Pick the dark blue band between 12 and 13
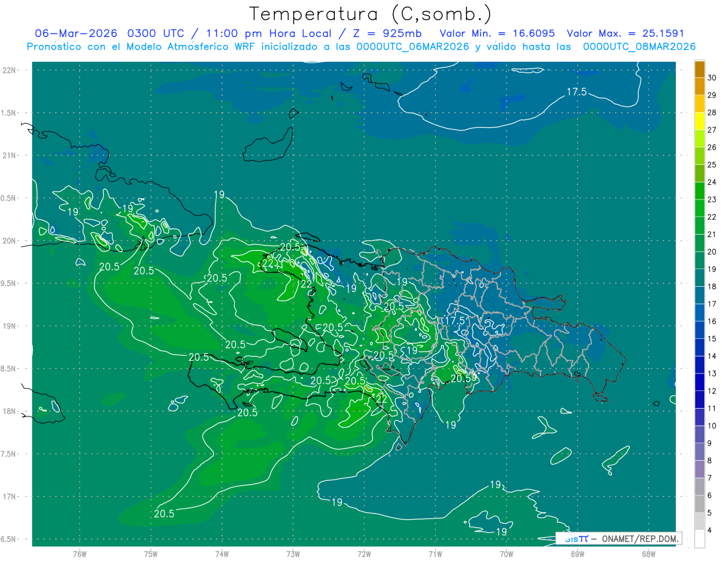This screenshot has height=562, width=728. pos(699,383)
